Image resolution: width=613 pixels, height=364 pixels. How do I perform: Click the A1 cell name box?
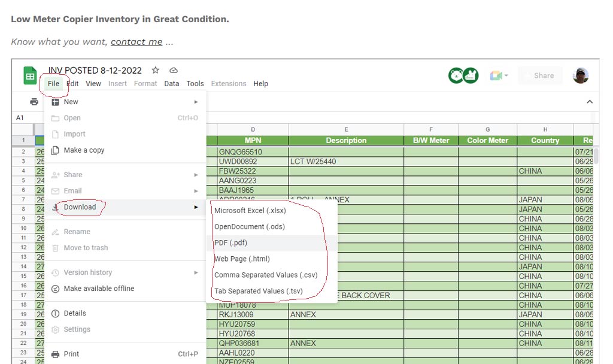[x=20, y=118]
